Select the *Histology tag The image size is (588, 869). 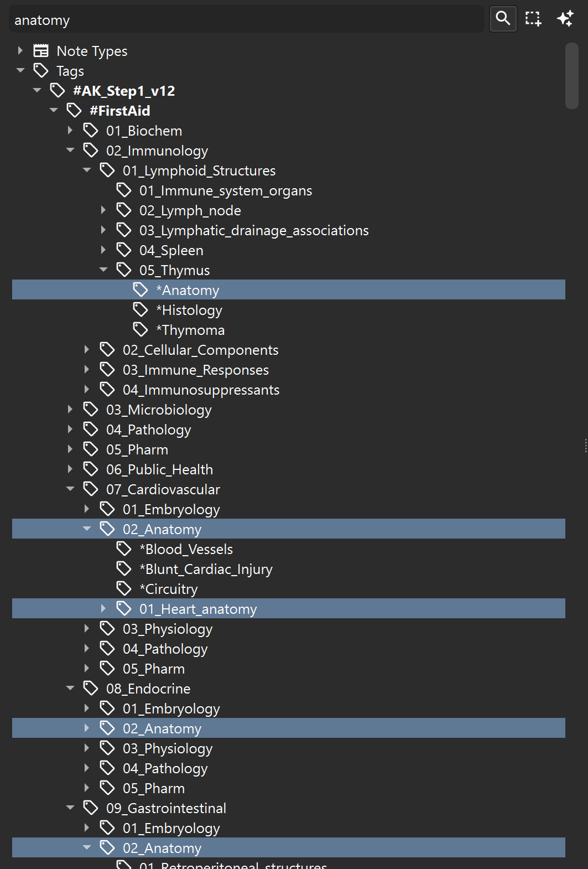[189, 310]
